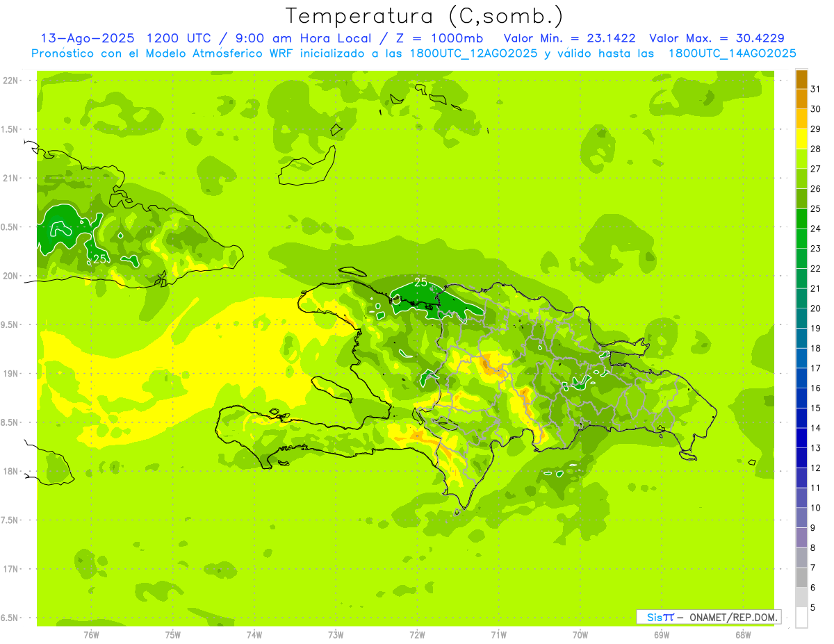Pick the white swatch below 5

pos(801,618)
